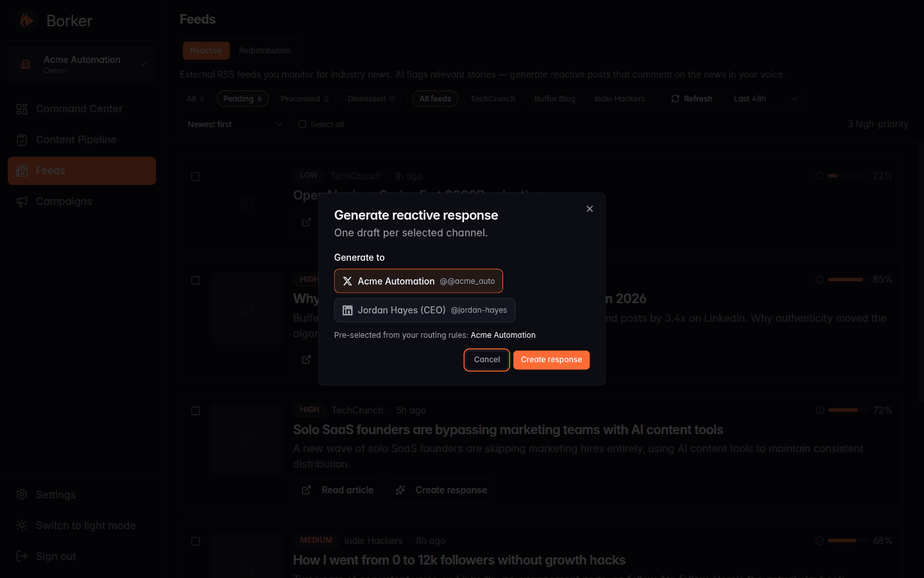Open Feeds in sidebar

82,171
